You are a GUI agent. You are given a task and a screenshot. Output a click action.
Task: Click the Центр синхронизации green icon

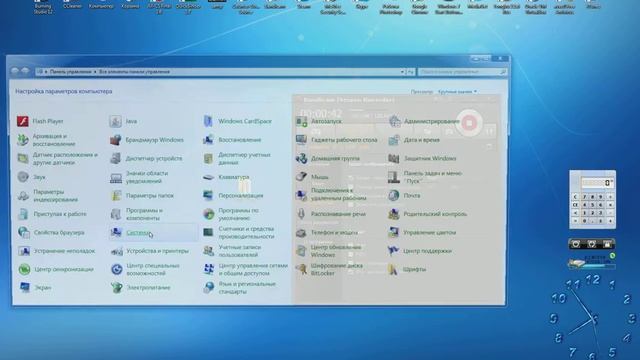tap(24, 269)
